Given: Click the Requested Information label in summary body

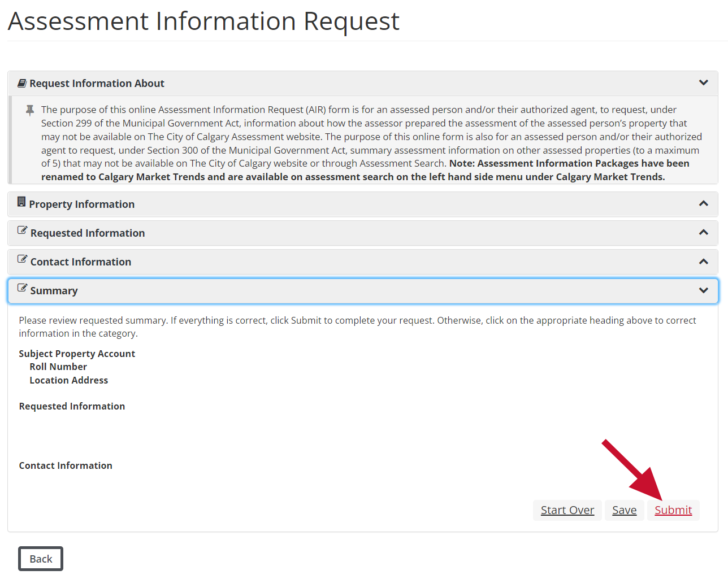Looking at the screenshot, I should [x=72, y=406].
